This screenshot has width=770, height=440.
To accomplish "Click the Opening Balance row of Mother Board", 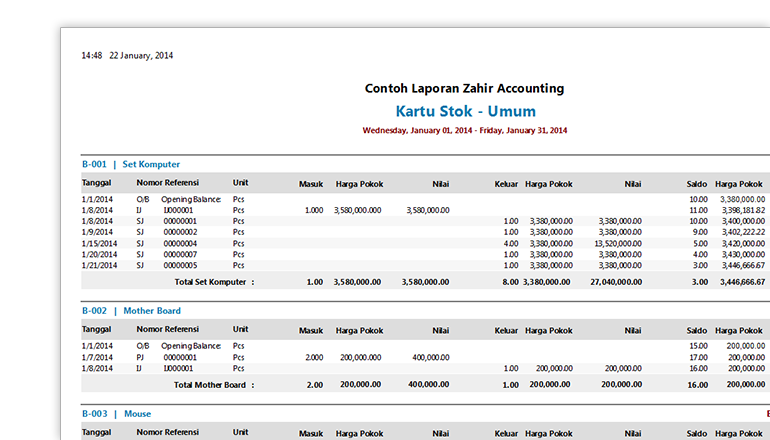I will pyautogui.click(x=425, y=346).
